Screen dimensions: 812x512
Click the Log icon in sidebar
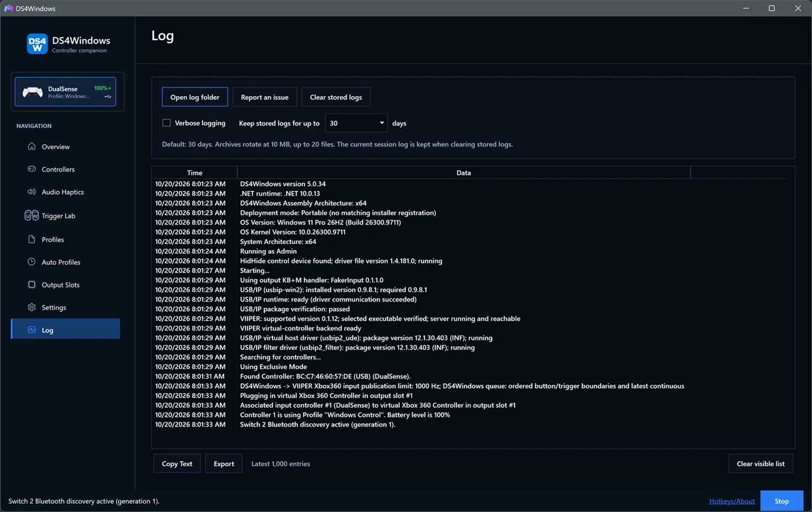tap(32, 330)
